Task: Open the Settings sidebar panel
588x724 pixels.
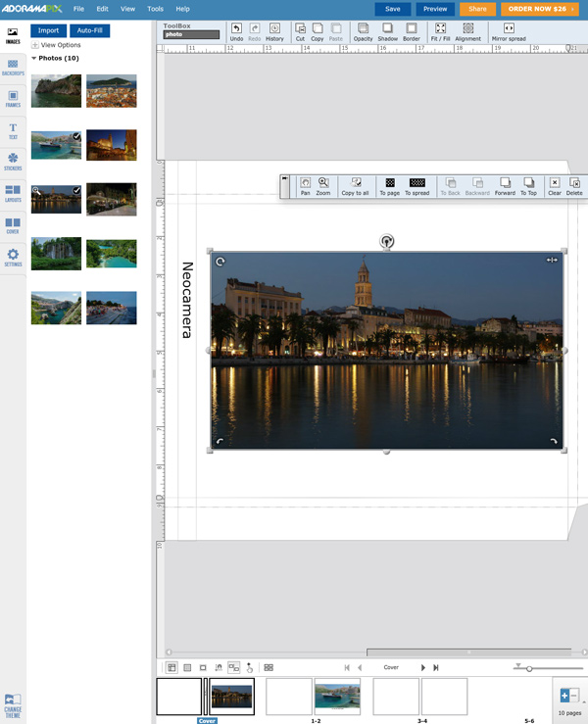Action: pyautogui.click(x=13, y=258)
